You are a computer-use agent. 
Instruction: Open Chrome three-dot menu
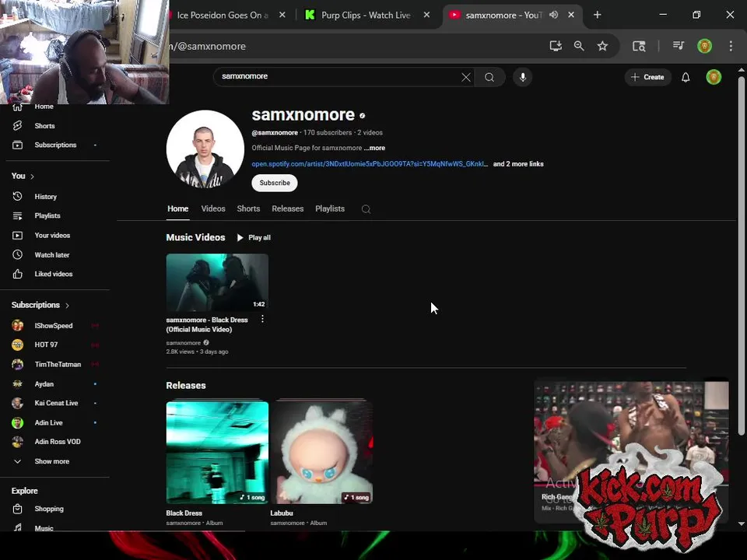point(731,46)
